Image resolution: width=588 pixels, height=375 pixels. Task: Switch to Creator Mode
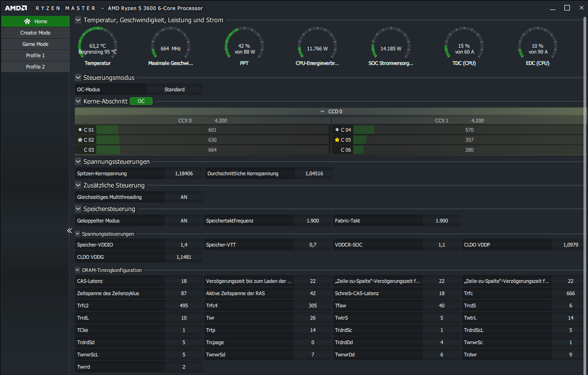[35, 33]
